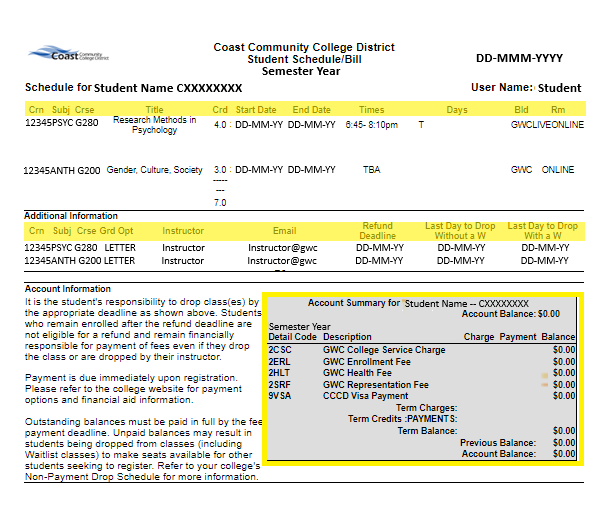
Task: Click 'LETTER' grade option for PSYC G280
Action: coord(120,248)
